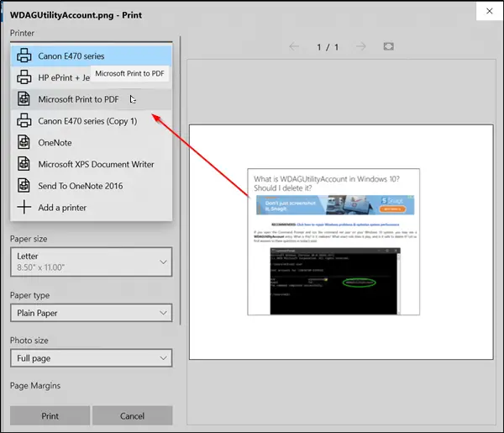
Task: Click the OneNote printer document icon
Action: [24, 142]
